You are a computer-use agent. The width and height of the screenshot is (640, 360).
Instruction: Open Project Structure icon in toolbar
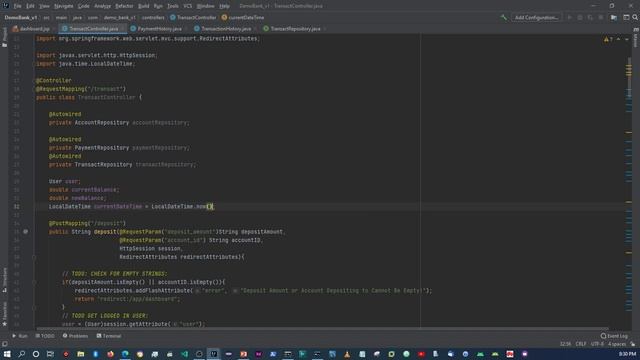tap(614, 18)
